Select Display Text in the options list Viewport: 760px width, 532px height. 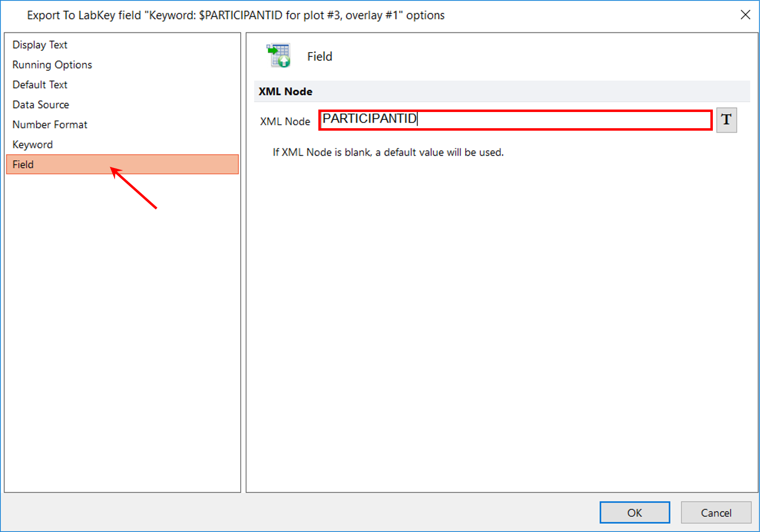click(122, 45)
